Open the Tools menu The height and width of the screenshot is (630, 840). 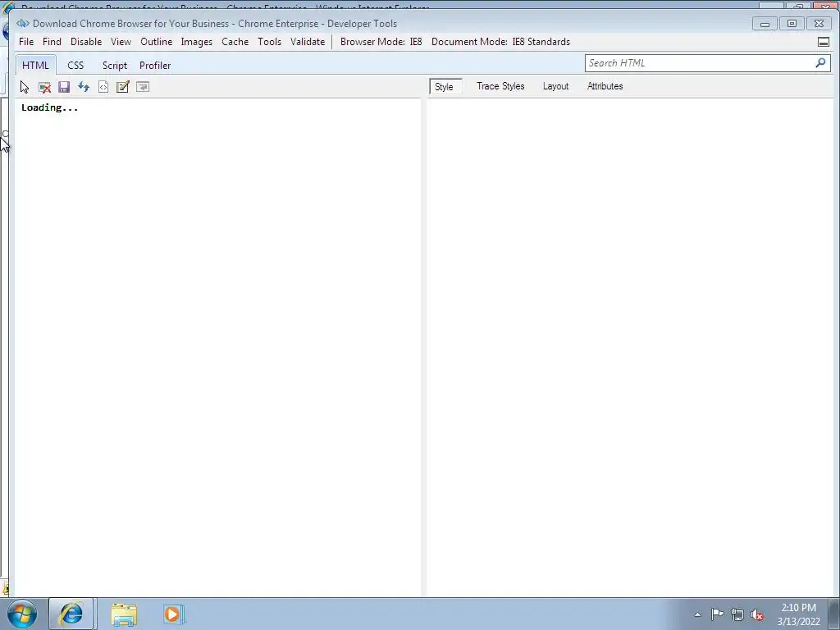click(x=269, y=42)
